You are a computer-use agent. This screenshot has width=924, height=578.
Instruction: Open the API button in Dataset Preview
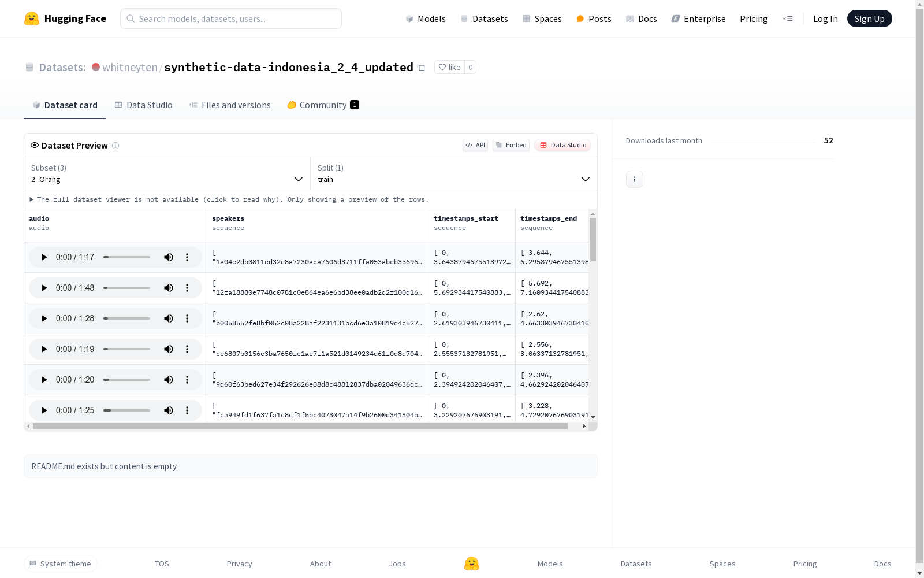tap(475, 145)
